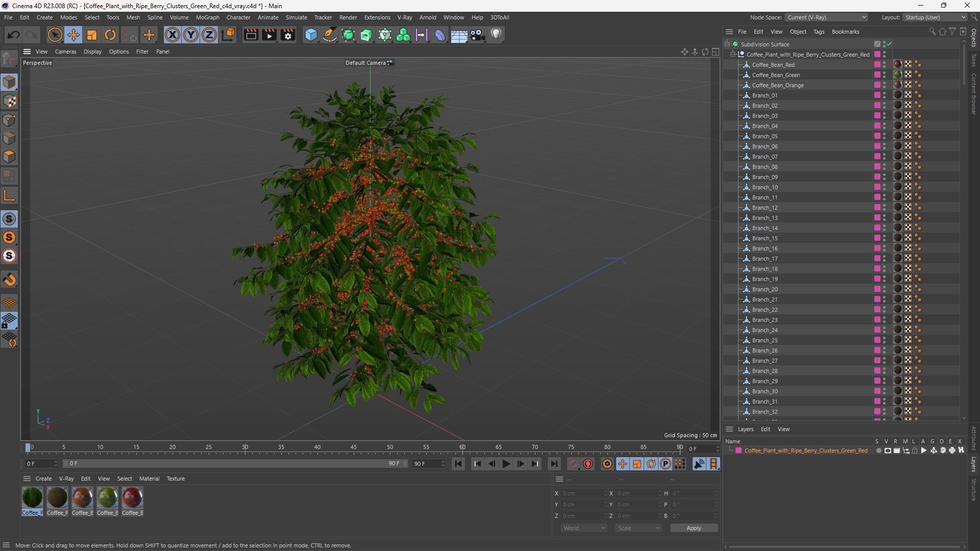Click the Undo arrow icon
980x551 pixels.
13,35
